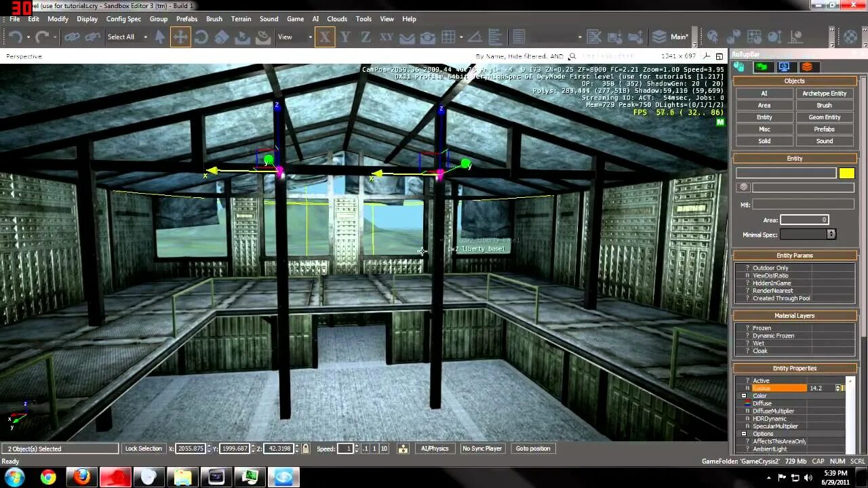Select the arrow Select tool
Screen dimensions: 868x488
(x=161, y=37)
